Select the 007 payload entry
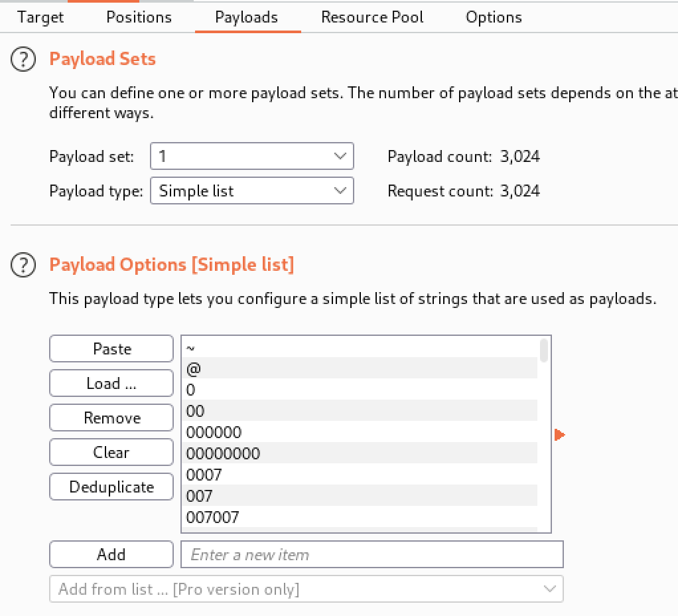678x616 pixels. click(x=360, y=496)
